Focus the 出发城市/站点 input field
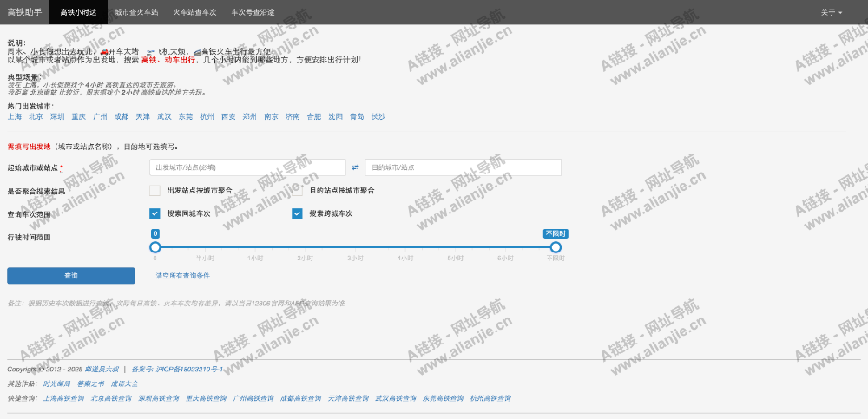Screen dimensions: 868x419 tap(247, 167)
